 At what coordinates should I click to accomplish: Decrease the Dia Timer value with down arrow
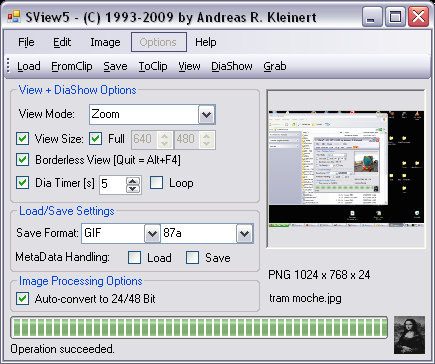[133, 189]
